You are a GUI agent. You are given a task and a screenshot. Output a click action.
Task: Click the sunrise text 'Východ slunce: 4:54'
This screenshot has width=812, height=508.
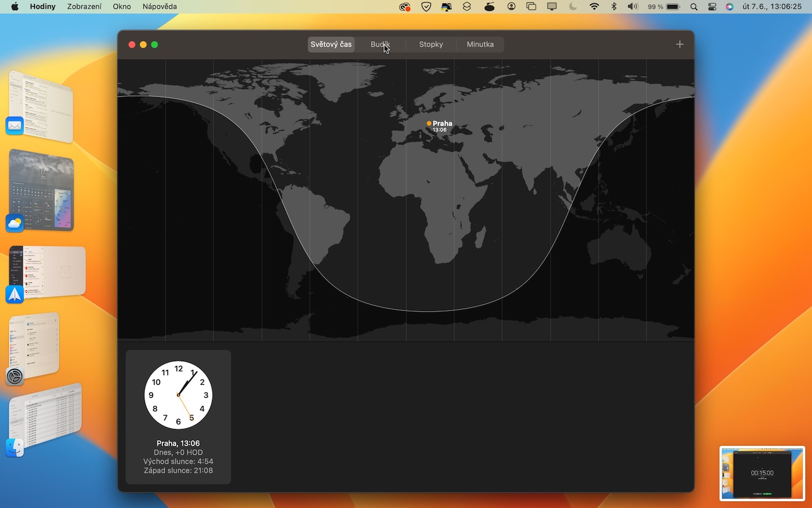178,462
